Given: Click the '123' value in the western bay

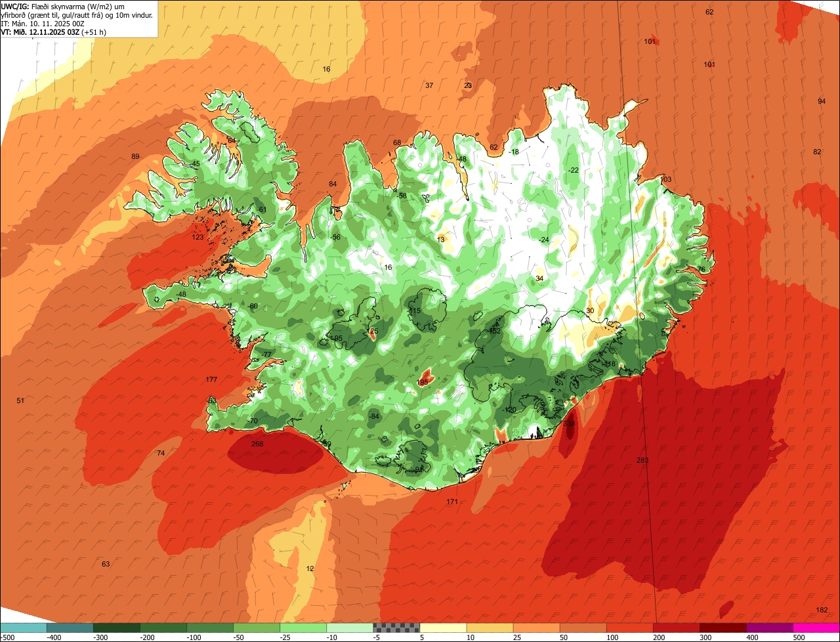Looking at the screenshot, I should [x=198, y=237].
